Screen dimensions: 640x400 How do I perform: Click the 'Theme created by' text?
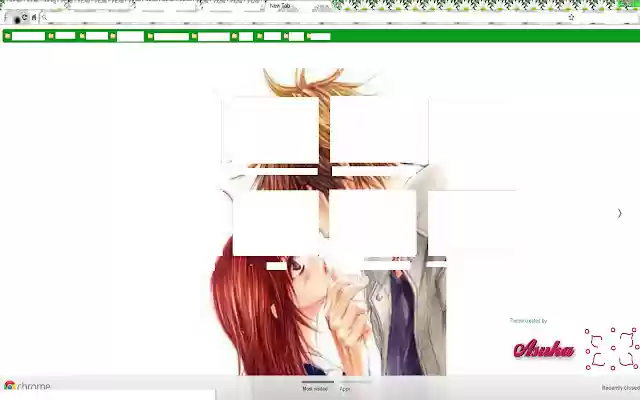tap(529, 321)
